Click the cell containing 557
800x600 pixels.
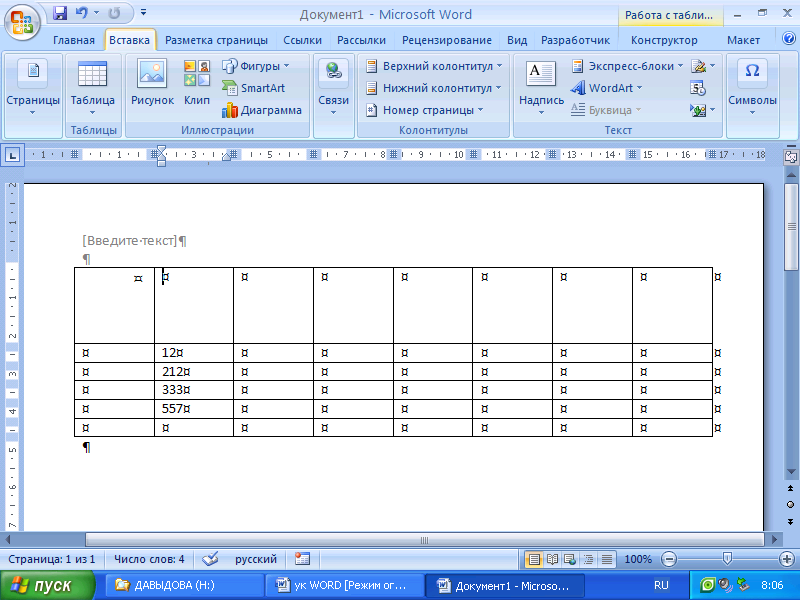pos(194,409)
